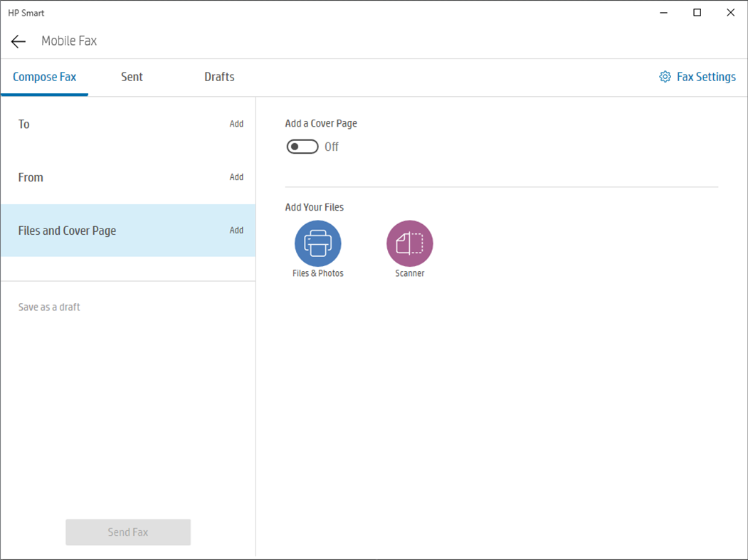Screen dimensions: 748x560
Task: Open Fax Settings via the text link
Action: point(707,76)
